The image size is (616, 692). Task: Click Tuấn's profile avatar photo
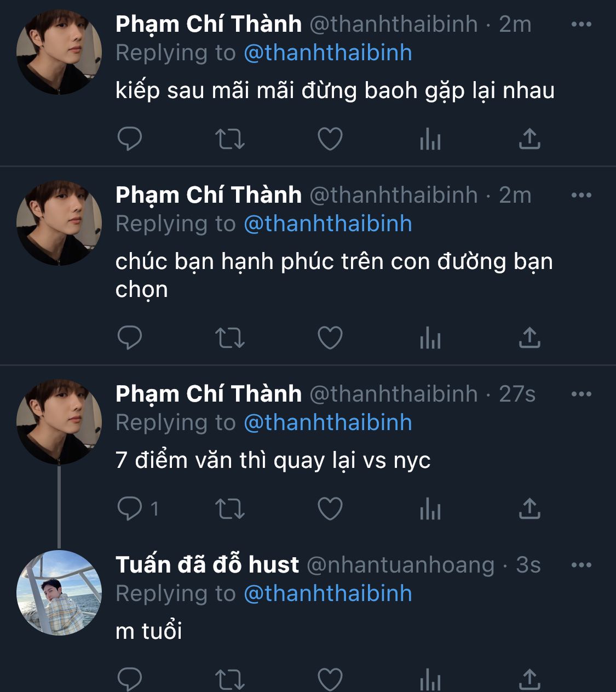[x=59, y=592]
